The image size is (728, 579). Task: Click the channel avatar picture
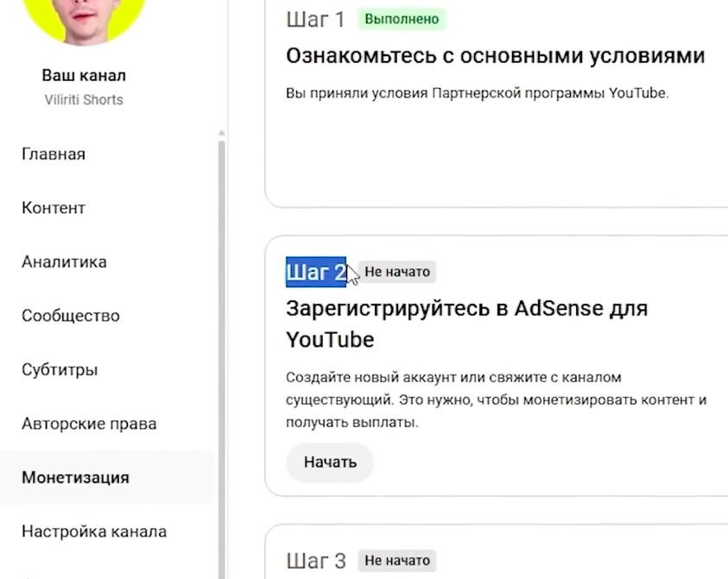coord(84,19)
